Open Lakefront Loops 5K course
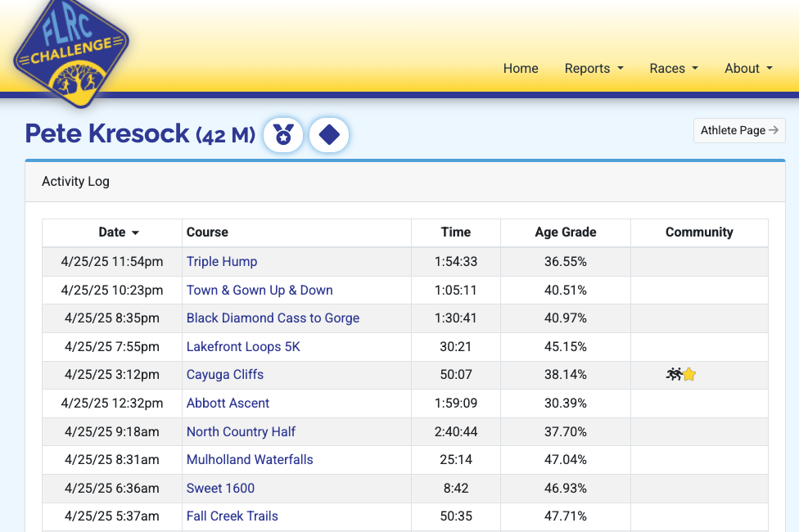This screenshot has height=532, width=799. tap(243, 346)
